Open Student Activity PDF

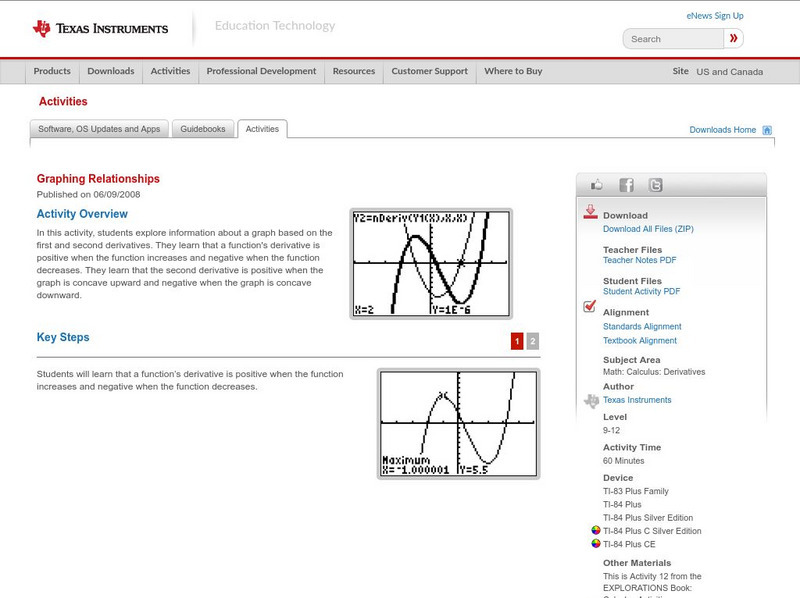[641, 291]
